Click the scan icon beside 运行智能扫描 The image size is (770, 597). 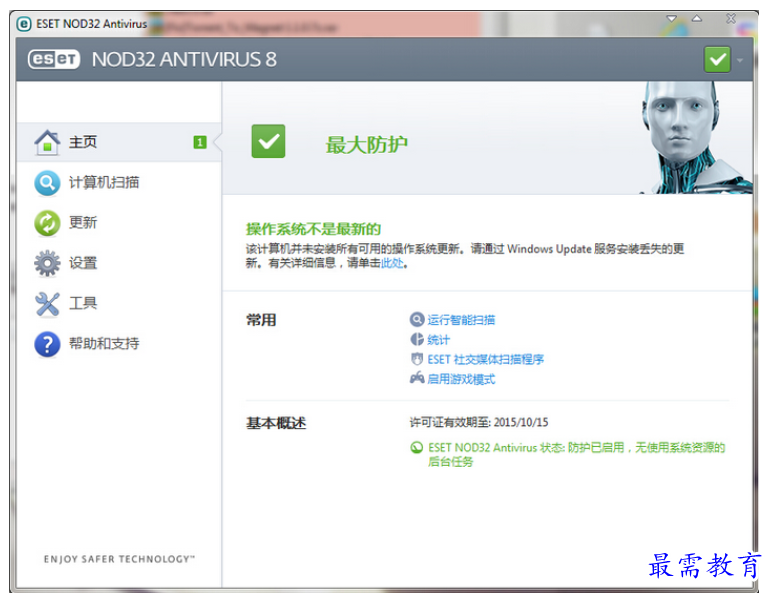pyautogui.click(x=417, y=320)
